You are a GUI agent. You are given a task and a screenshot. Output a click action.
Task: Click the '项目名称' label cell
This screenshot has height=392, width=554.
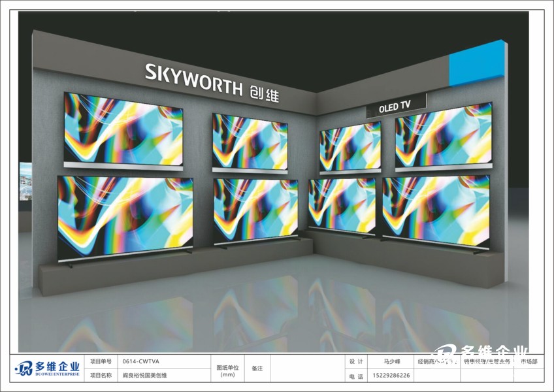(101, 375)
